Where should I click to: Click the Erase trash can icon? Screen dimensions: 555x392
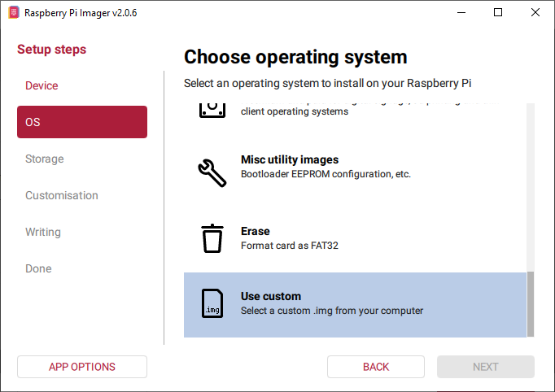click(x=212, y=238)
